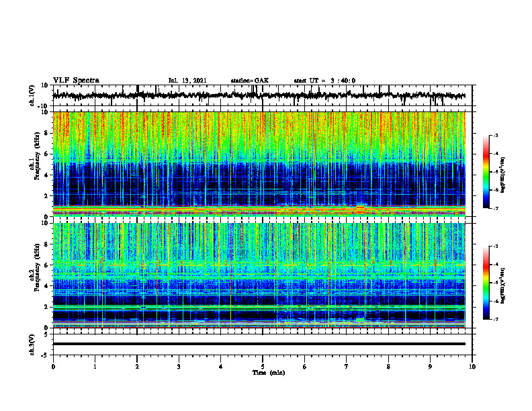Click the "-7" tick on ch.1 colorbar
This screenshot has width=532, height=411.
496,208
